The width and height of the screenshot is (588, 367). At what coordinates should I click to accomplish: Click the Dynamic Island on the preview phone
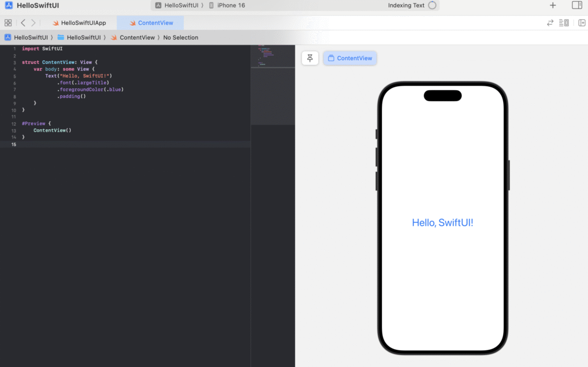pos(443,96)
